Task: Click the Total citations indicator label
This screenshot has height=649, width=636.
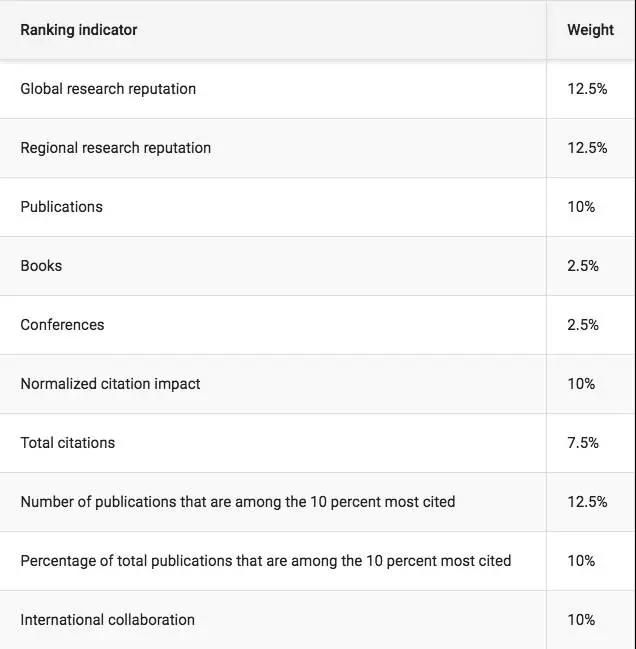Action: (68, 443)
